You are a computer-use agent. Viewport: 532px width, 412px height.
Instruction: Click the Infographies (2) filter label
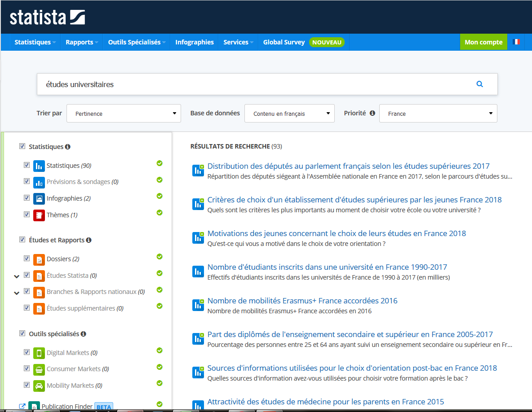pyautogui.click(x=69, y=198)
